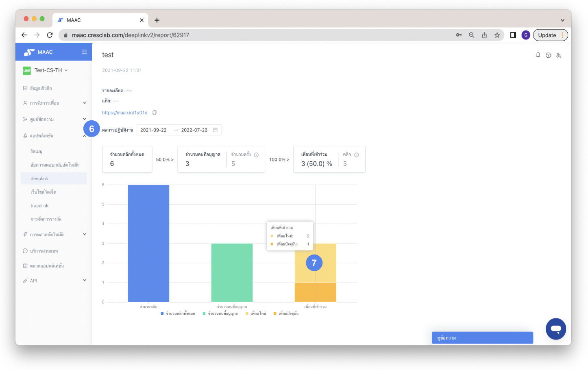This screenshot has width=588, height=370.
Task: Click the help question mark icon
Action: pos(548,55)
